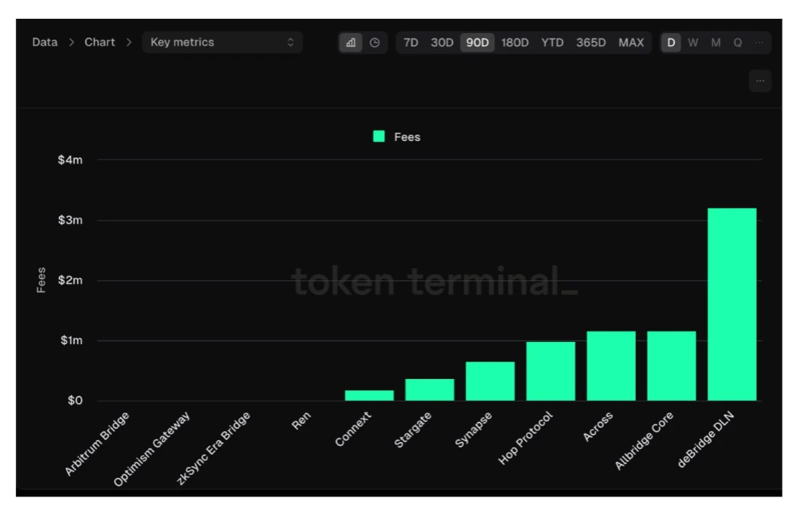The image size is (812, 507).
Task: Go to the Data breadcrumb link
Action: point(44,43)
